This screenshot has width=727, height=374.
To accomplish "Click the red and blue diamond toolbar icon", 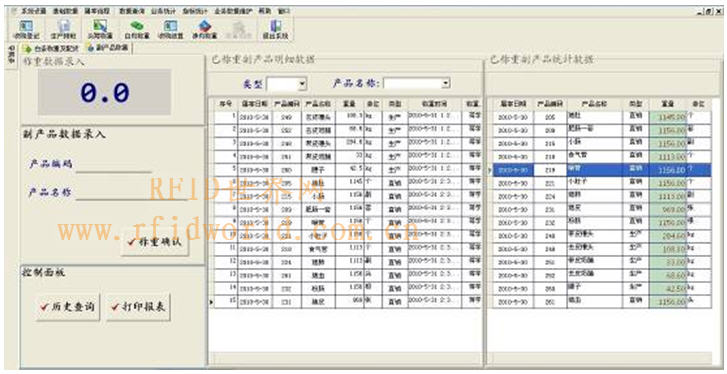I will click(x=204, y=29).
